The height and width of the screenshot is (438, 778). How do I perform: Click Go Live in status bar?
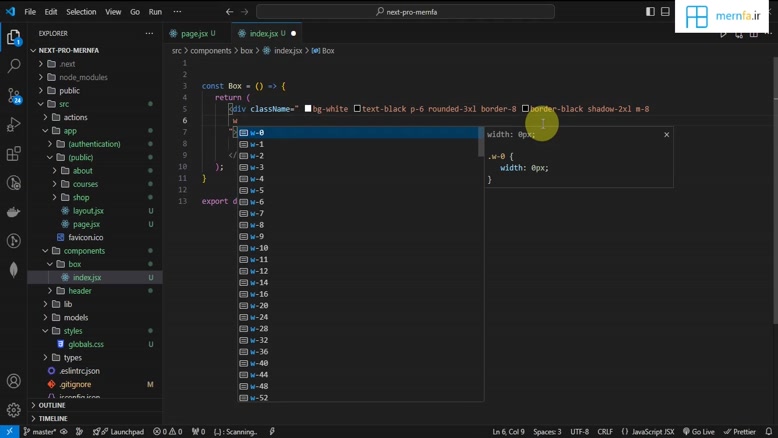click(x=699, y=432)
